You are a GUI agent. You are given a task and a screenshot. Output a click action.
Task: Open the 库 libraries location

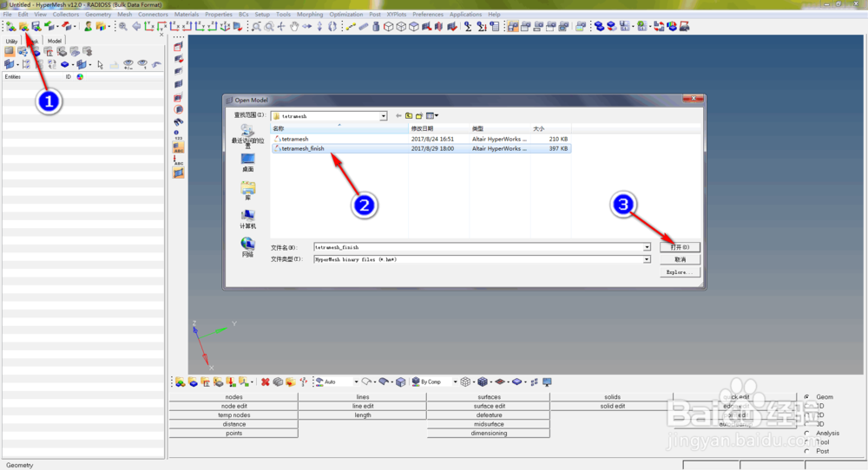[x=247, y=191]
